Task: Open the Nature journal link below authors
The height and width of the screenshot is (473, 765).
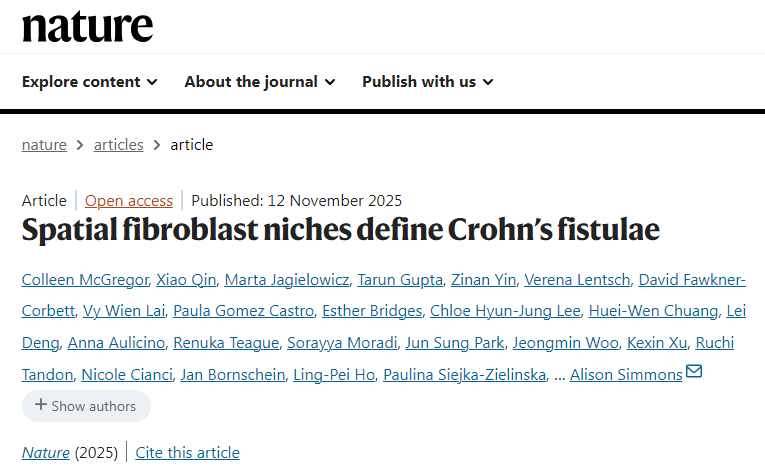Action: point(46,452)
